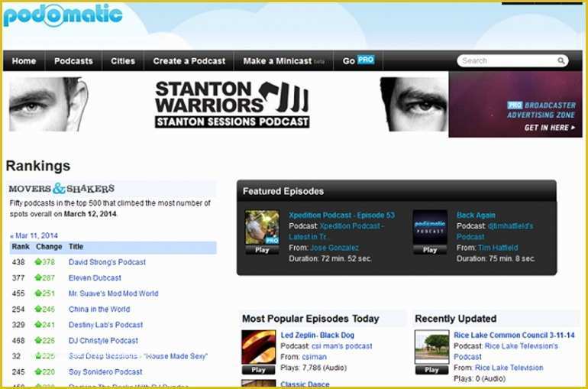Open Rice Lake Common Council 3-11-14
This screenshot has height=389, width=588.
514,335
